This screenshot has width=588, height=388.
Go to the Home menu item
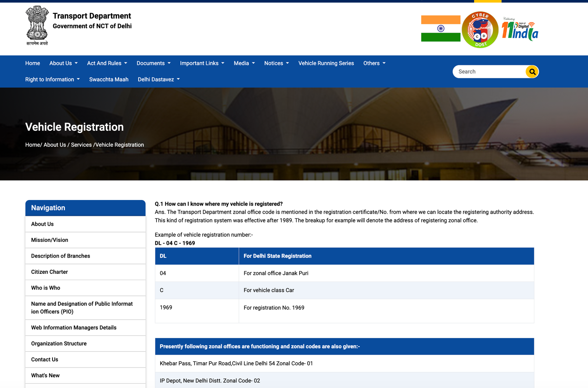click(x=33, y=63)
